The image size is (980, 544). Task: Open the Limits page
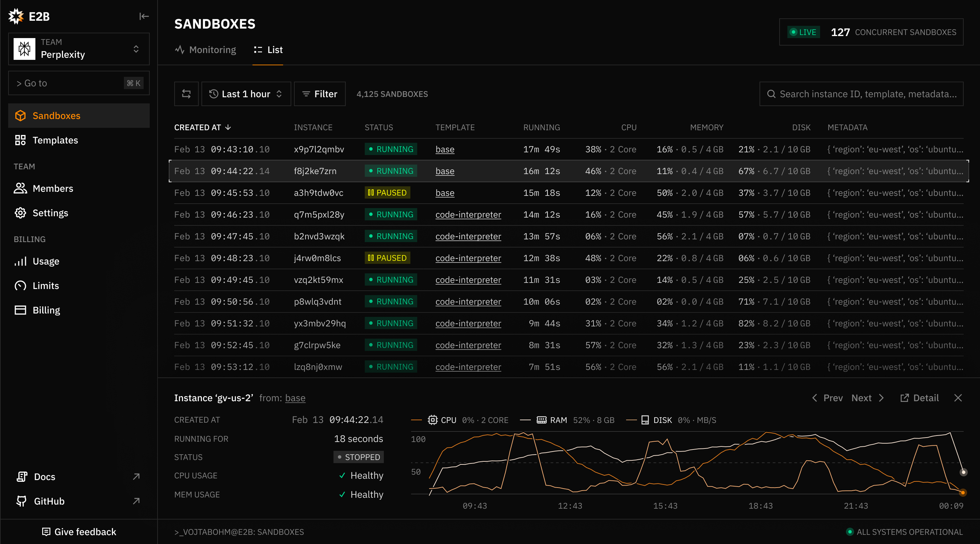pos(46,286)
